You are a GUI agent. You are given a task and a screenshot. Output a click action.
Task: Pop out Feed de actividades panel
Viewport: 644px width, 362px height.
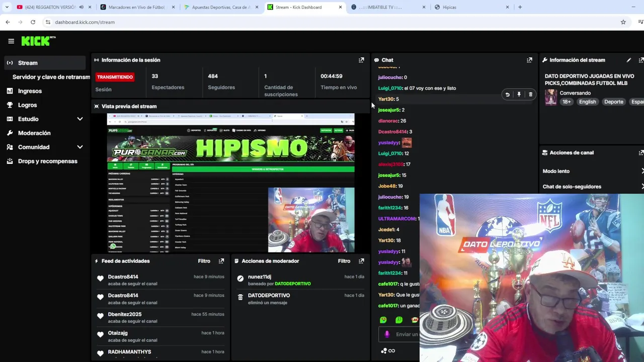click(221, 261)
